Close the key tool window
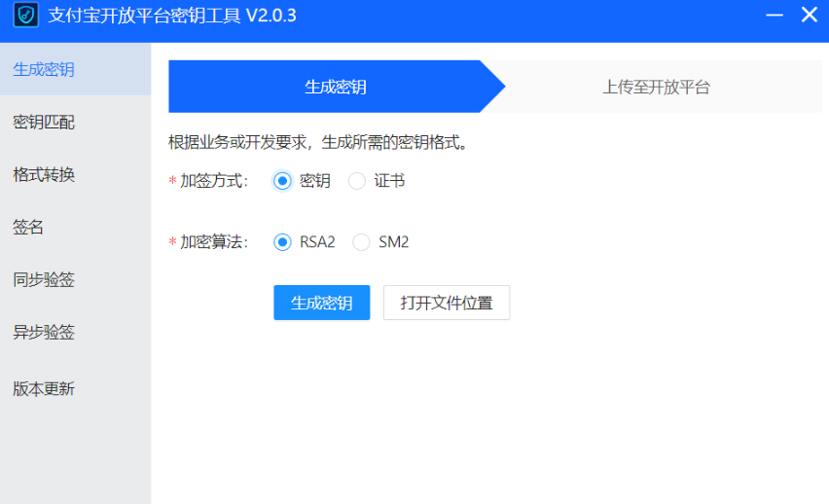Image resolution: width=829 pixels, height=504 pixels. [810, 15]
